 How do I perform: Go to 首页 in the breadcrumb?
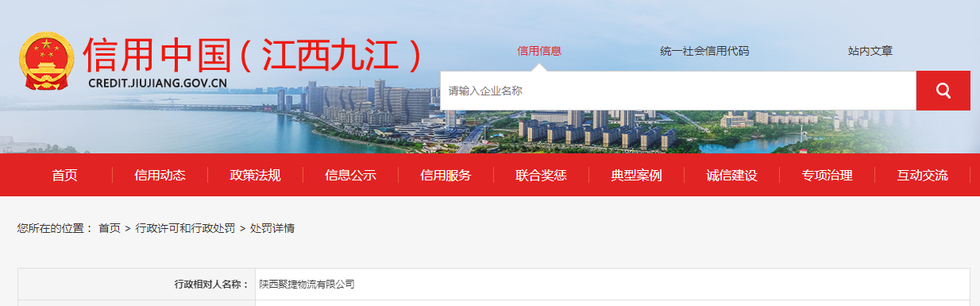coord(110,228)
